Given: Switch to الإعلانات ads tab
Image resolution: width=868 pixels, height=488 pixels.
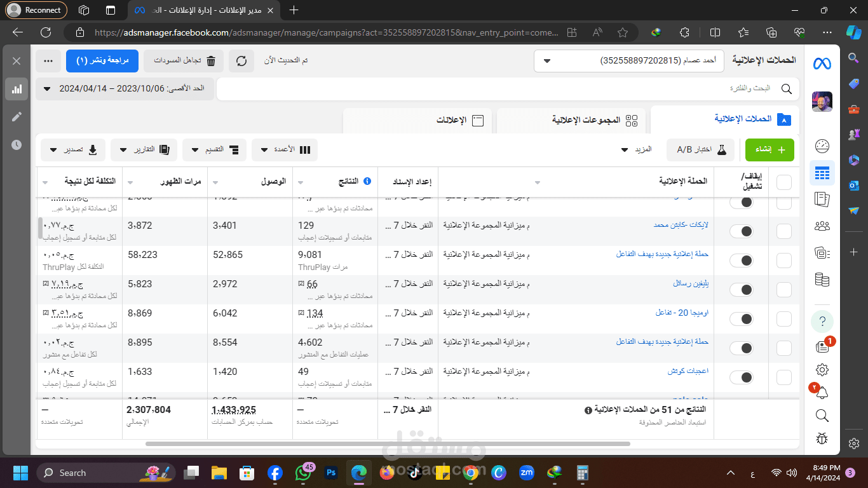Looking at the screenshot, I should pyautogui.click(x=417, y=120).
